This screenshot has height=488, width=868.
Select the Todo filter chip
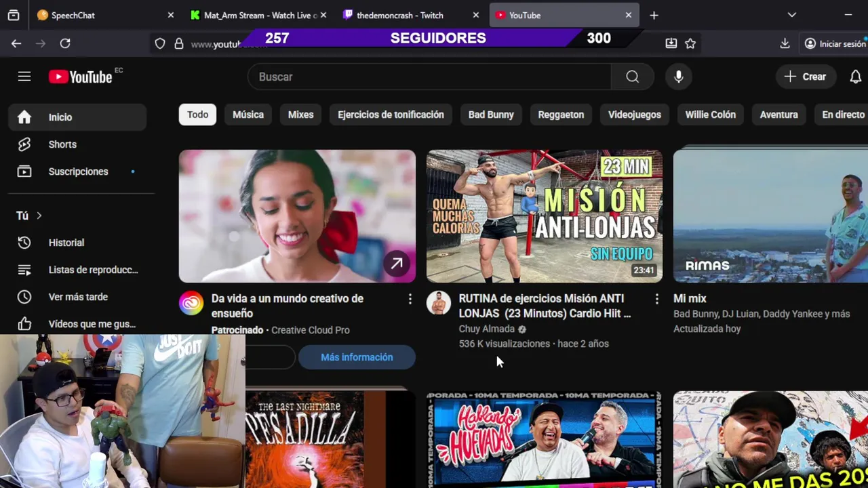pyautogui.click(x=197, y=115)
